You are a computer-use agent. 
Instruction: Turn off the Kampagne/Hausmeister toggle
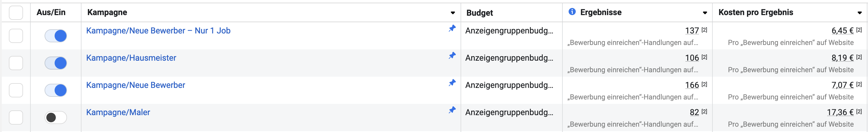56,63
